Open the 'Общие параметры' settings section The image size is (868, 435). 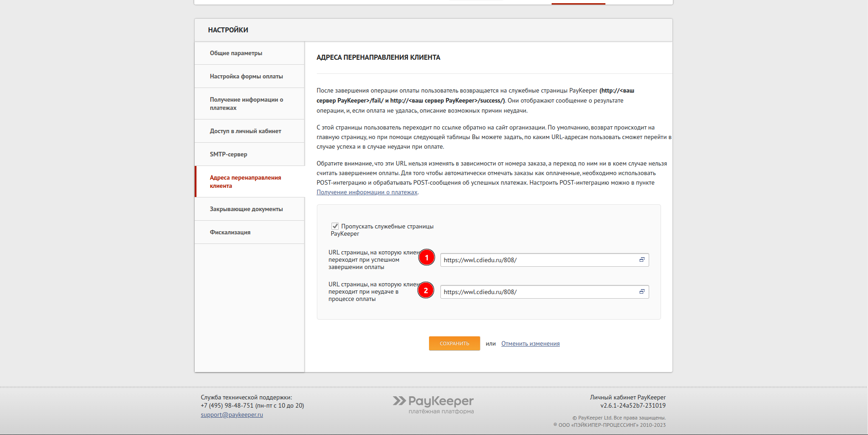tap(236, 53)
